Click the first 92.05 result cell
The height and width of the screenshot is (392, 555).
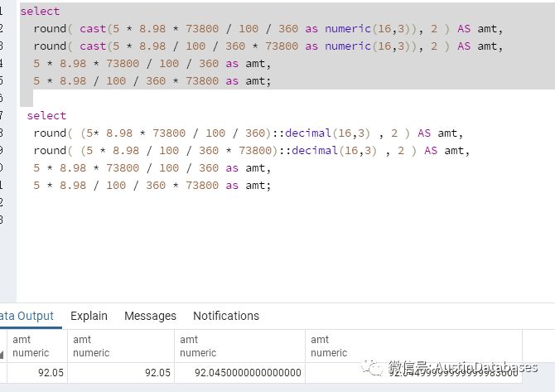click(37, 373)
